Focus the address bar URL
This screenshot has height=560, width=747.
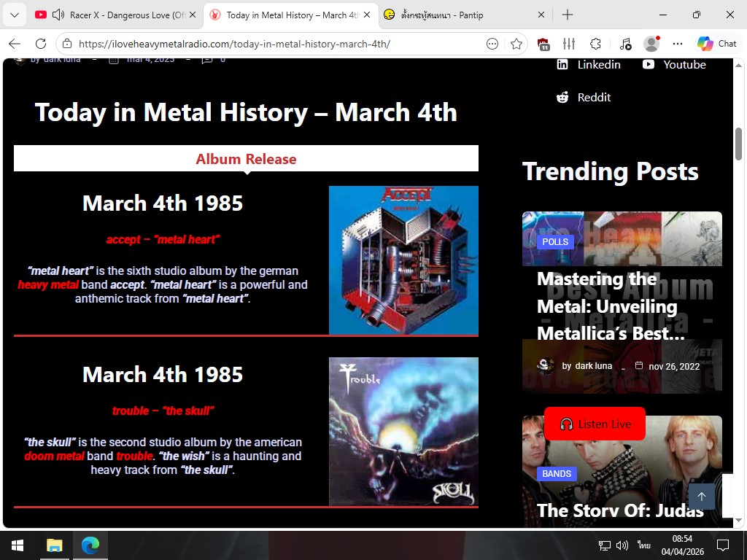pyautogui.click(x=234, y=44)
